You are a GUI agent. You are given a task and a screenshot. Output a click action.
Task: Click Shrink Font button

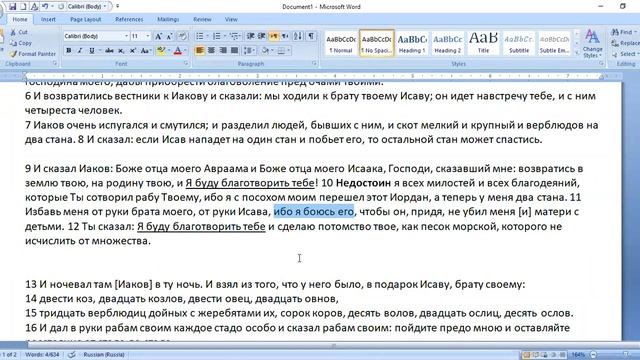tap(169, 36)
